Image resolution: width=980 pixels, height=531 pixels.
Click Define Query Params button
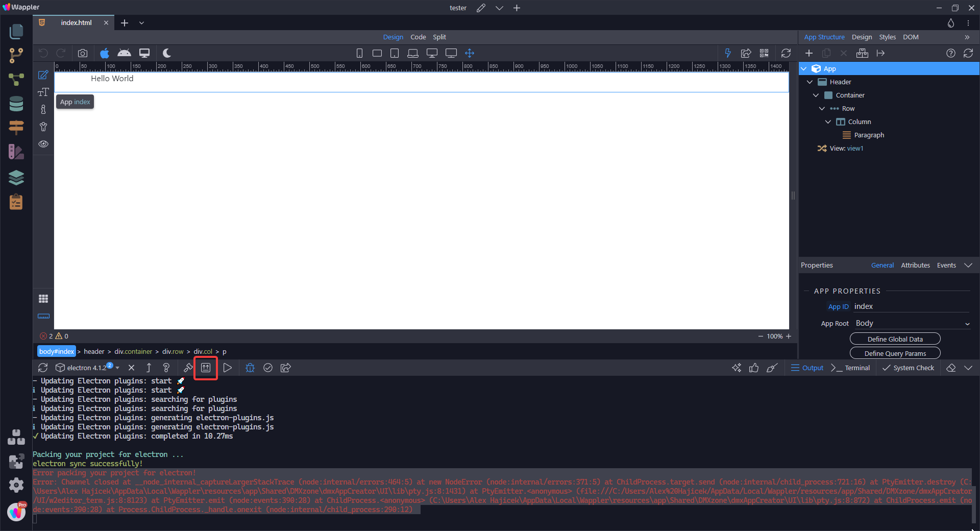[895, 353]
